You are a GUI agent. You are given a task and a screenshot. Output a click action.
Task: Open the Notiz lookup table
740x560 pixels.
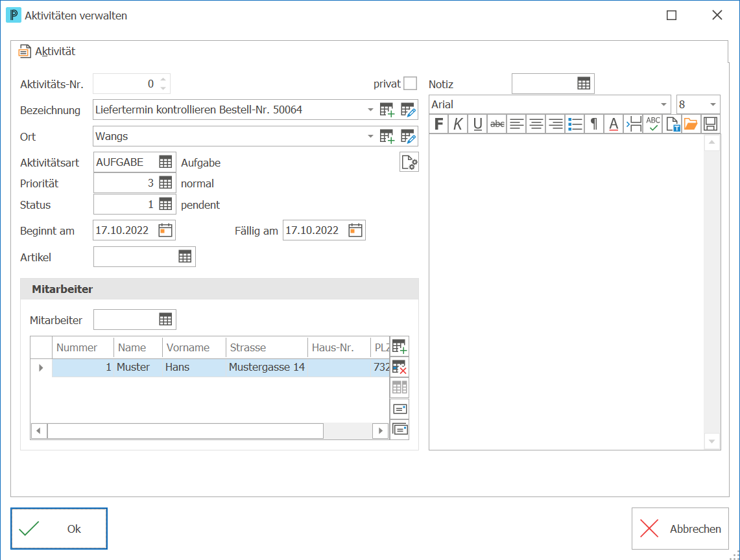click(584, 84)
